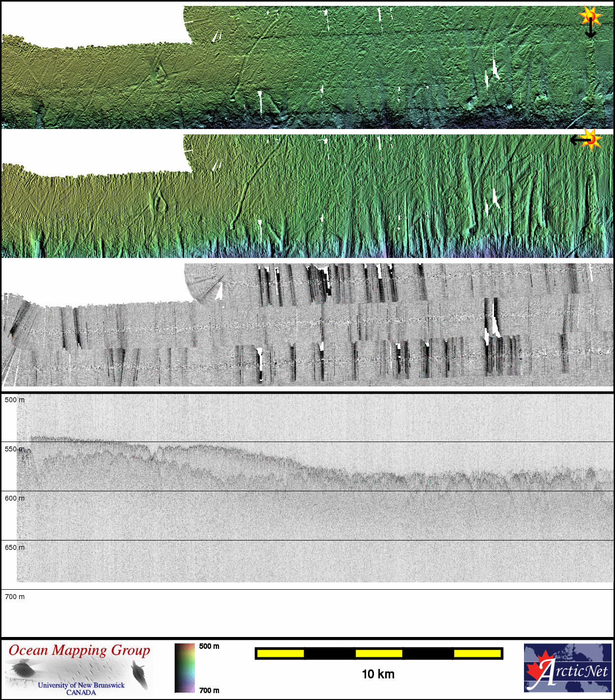Open the ArcticNet logo text

(581, 671)
